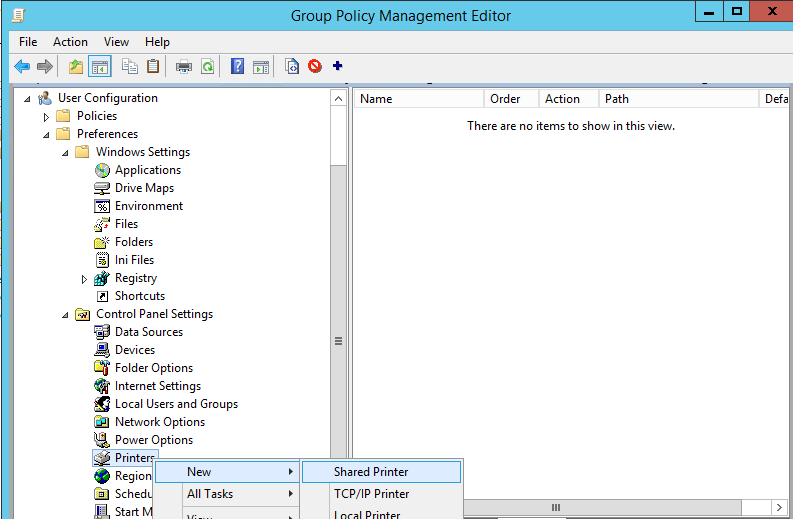793x519 pixels.
Task: Select Drive Maps in the tree
Action: pos(144,188)
